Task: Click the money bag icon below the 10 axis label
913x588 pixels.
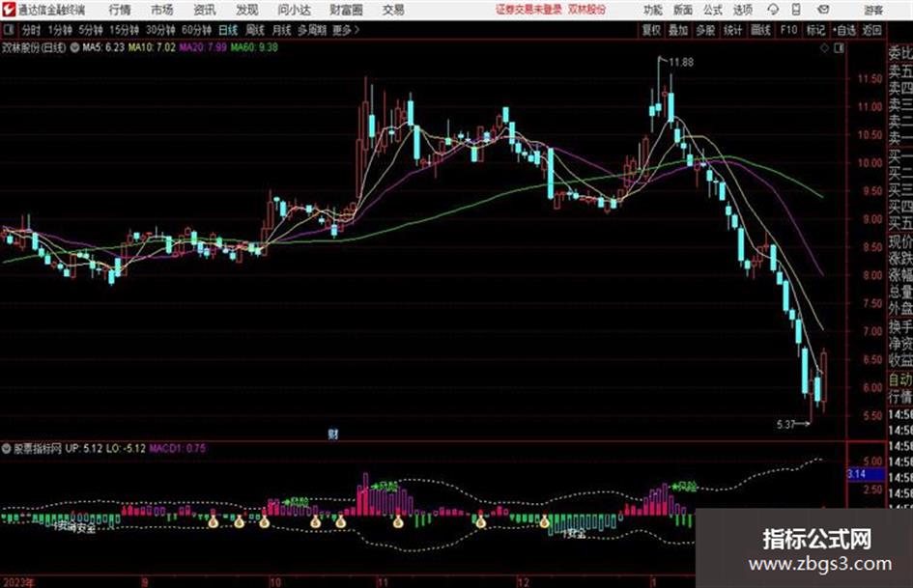Action: (x=265, y=521)
